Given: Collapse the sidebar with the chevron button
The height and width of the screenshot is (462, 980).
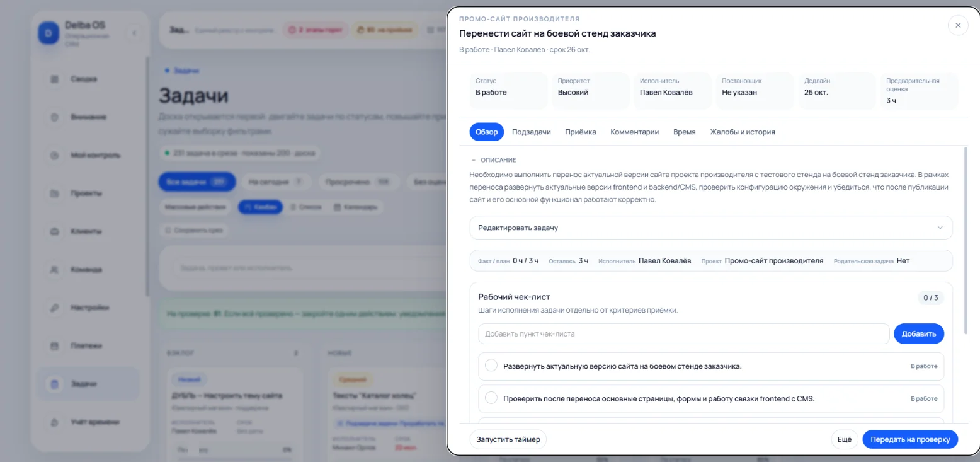Looking at the screenshot, I should [x=134, y=33].
